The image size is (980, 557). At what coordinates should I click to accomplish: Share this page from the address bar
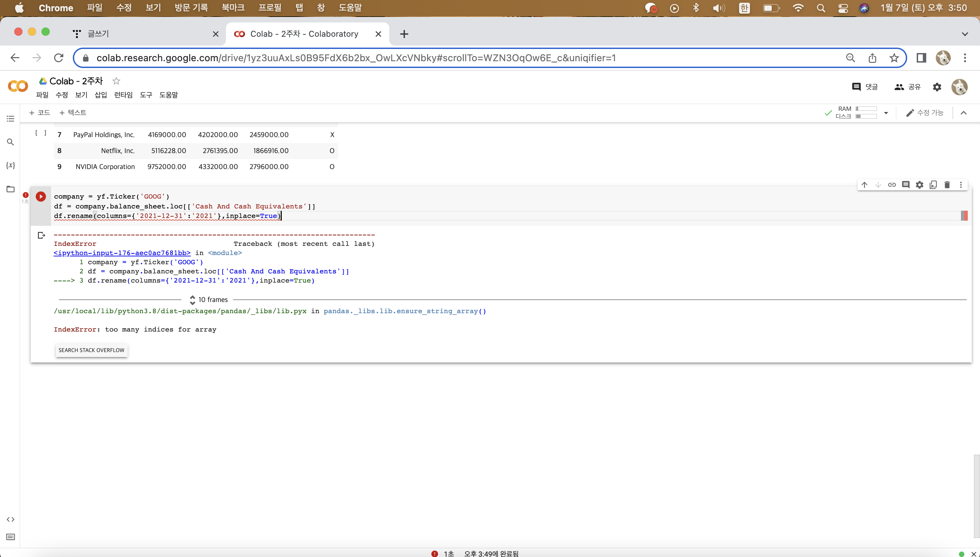[x=872, y=58]
